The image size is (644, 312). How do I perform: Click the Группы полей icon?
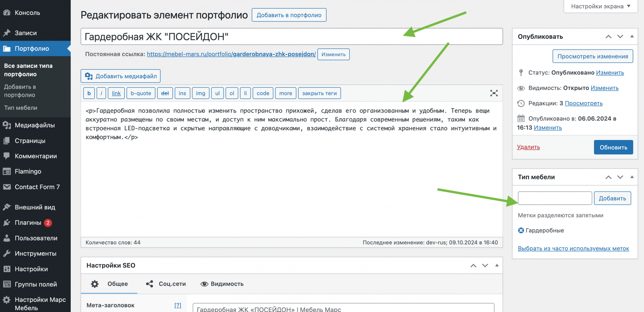tap(7, 284)
